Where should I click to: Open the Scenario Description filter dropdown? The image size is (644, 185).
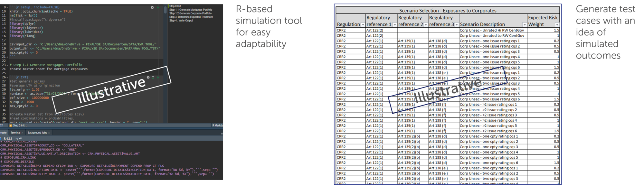click(x=524, y=25)
